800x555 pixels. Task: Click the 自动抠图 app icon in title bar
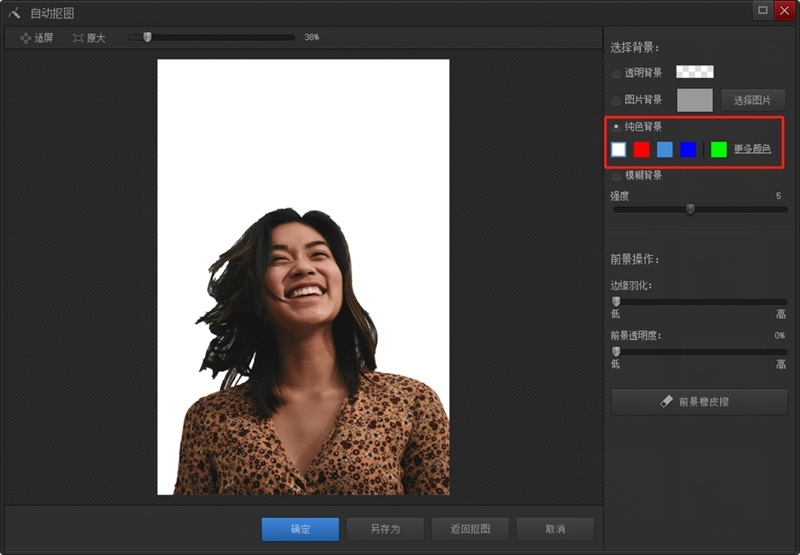[14, 13]
